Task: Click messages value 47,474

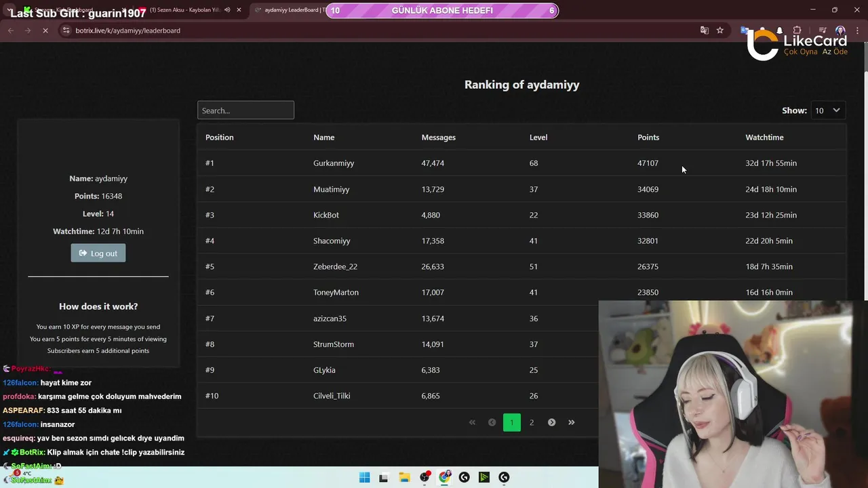Action: click(433, 163)
